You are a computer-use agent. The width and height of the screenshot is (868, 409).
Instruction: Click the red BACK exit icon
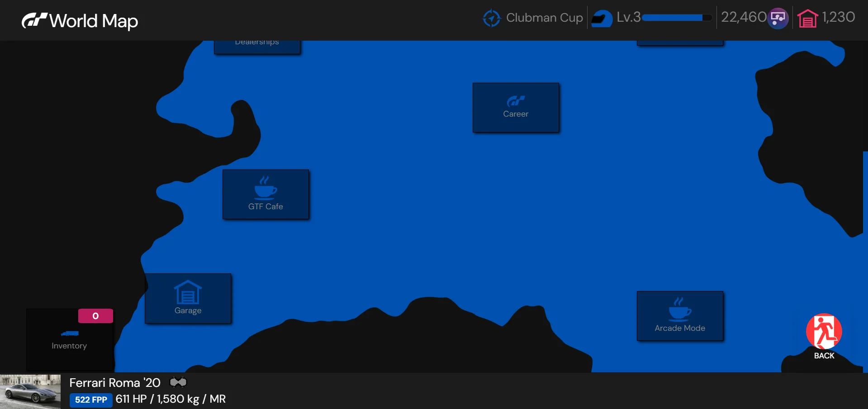(x=824, y=331)
